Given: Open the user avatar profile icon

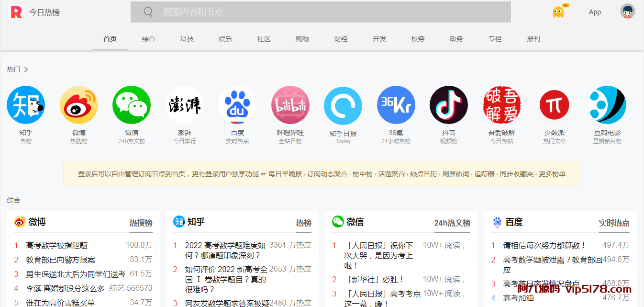Looking at the screenshot, I should pos(628,11).
